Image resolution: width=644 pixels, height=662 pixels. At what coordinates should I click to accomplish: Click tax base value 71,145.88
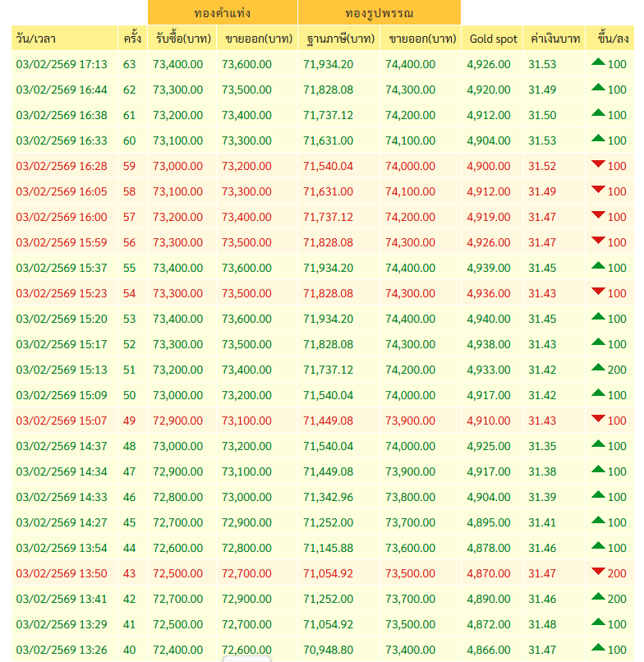(328, 548)
